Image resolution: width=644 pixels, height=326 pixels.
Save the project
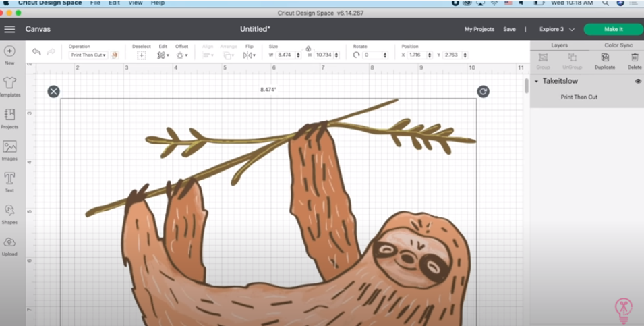coord(509,29)
